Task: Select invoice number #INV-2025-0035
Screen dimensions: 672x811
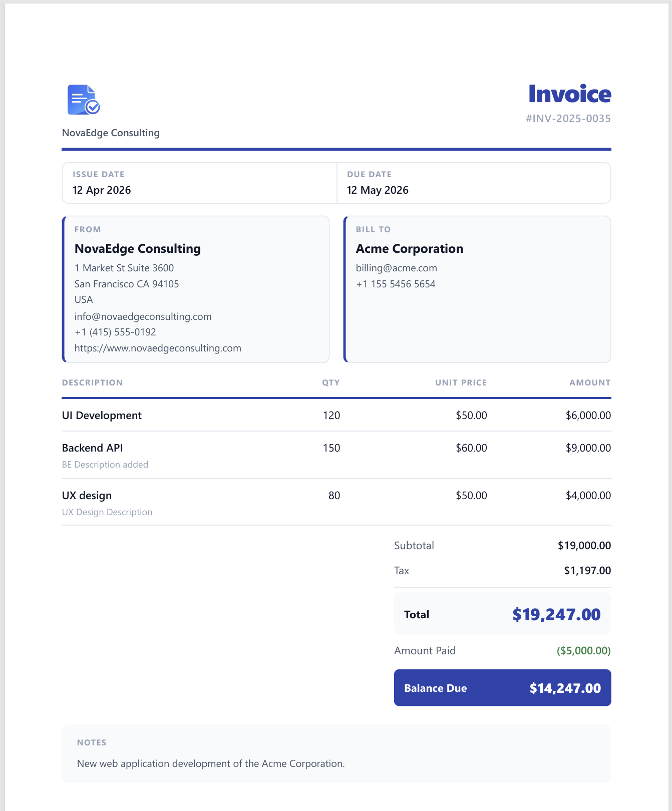Action: tap(568, 119)
